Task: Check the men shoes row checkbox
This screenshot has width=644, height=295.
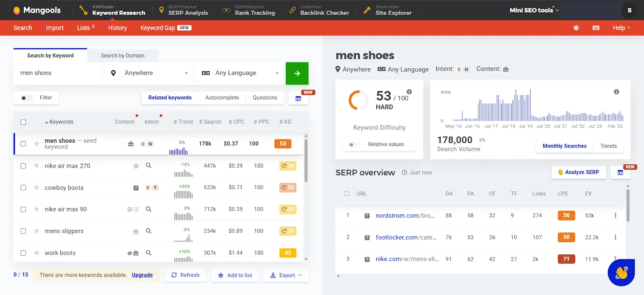Action: click(23, 144)
